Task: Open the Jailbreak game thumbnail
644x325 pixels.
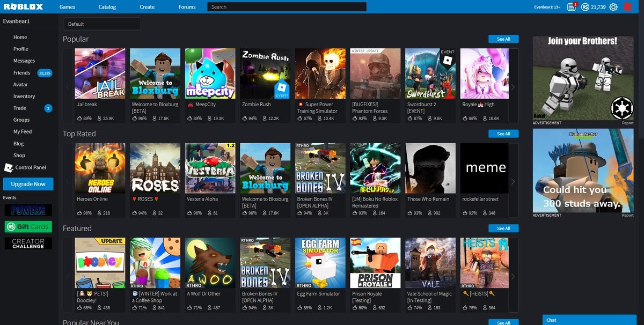Action: pyautogui.click(x=100, y=73)
